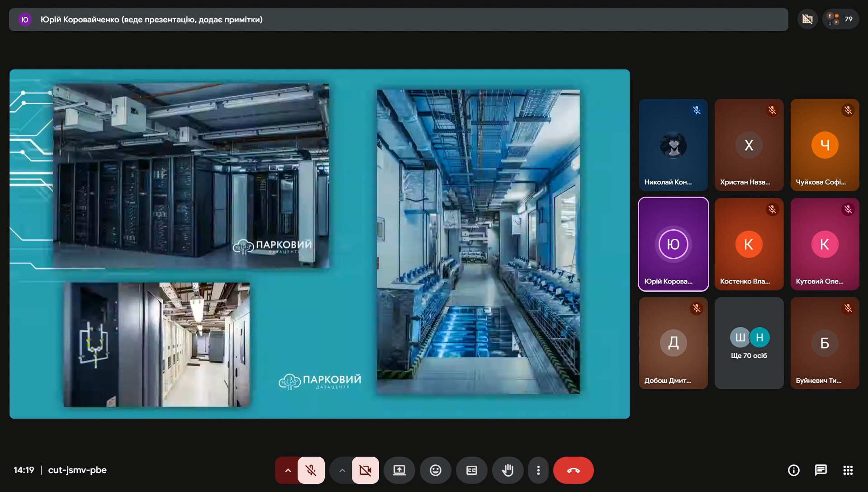Viewport: 868px width, 492px height.
Task: Click the presenter name banner Юрій Коровайченко
Action: [152, 19]
